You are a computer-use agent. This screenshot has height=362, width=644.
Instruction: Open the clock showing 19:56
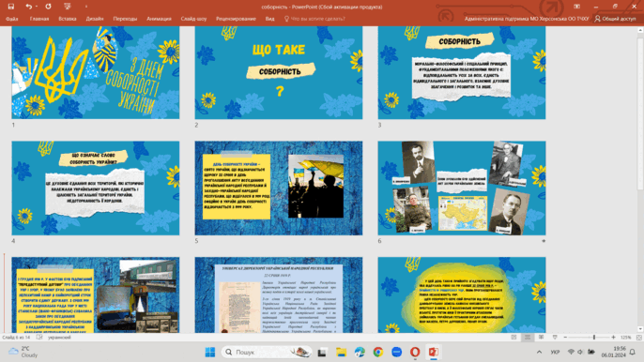click(x=613, y=352)
